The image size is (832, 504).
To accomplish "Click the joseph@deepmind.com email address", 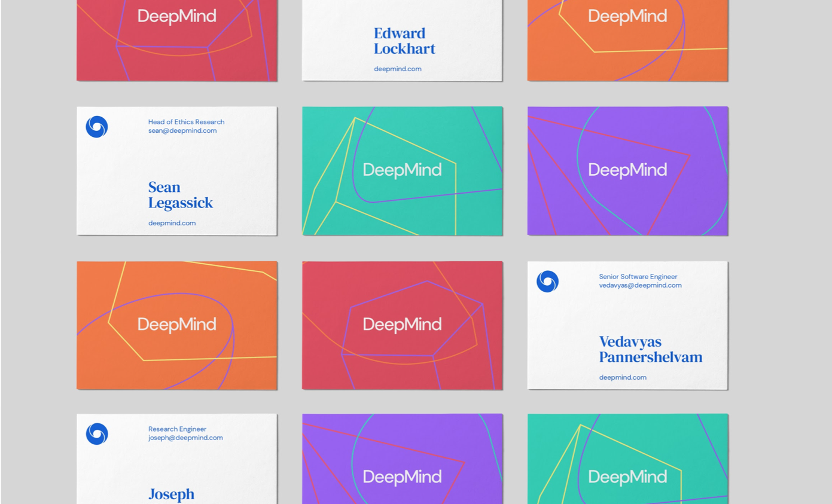I will tap(185, 438).
